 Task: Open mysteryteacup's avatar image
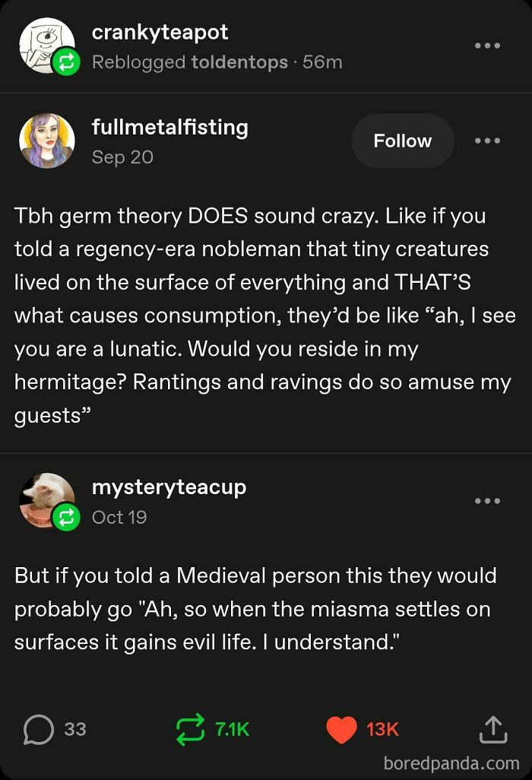45,498
